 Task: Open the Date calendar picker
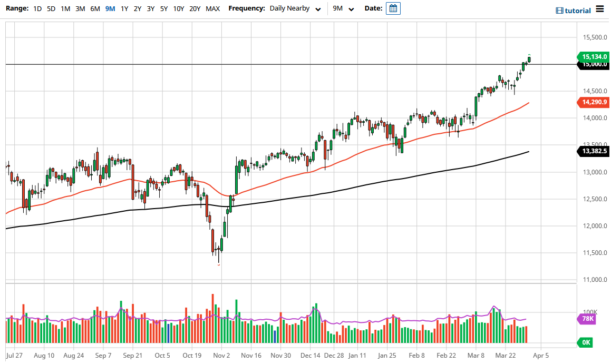click(393, 8)
